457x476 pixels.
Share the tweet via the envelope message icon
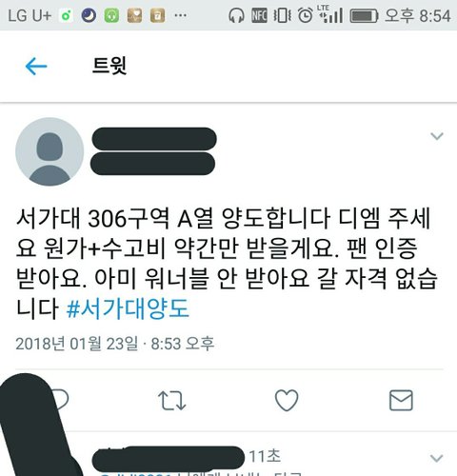(x=401, y=400)
